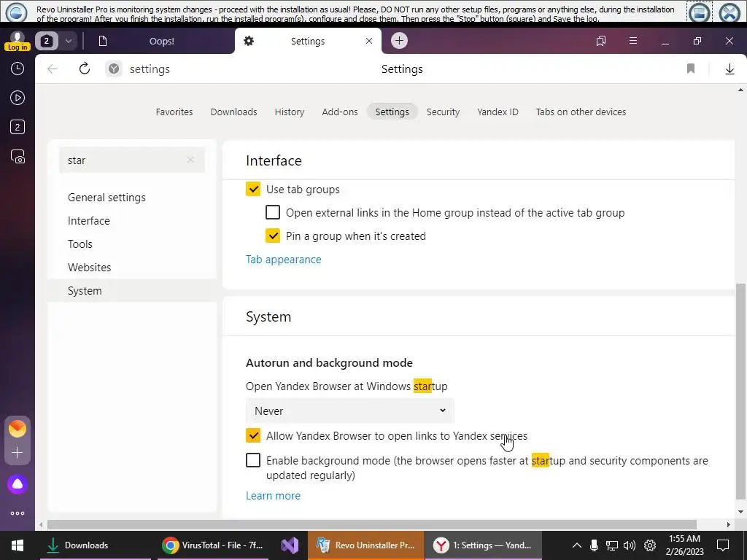Clear the settings search text

click(190, 160)
